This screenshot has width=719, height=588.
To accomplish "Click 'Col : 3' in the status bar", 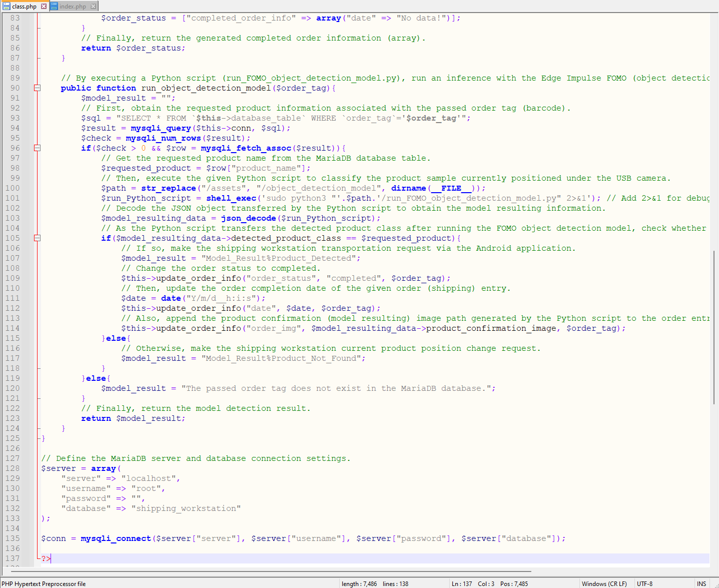I will (486, 583).
